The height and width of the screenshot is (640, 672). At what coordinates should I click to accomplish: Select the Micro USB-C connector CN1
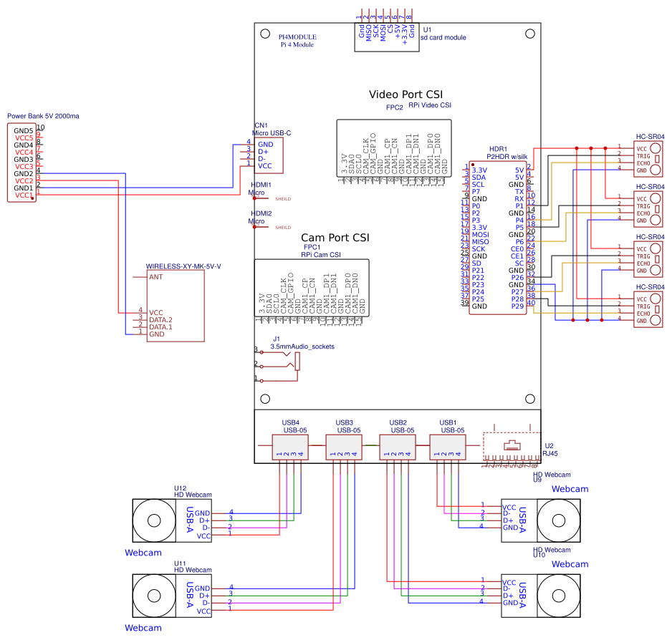(269, 155)
